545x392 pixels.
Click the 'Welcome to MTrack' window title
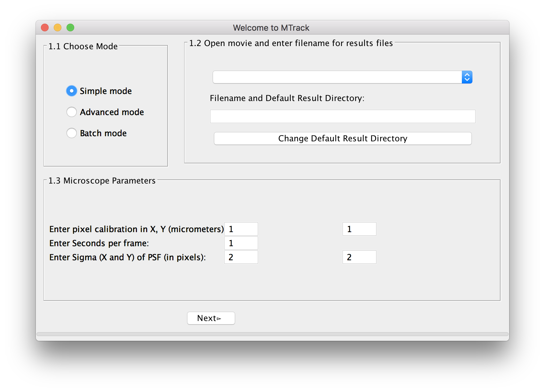coord(271,28)
